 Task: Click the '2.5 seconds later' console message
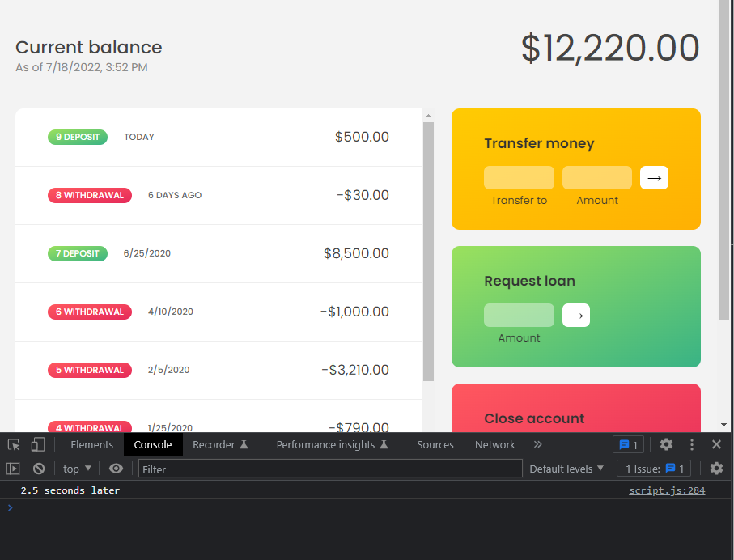click(x=70, y=490)
